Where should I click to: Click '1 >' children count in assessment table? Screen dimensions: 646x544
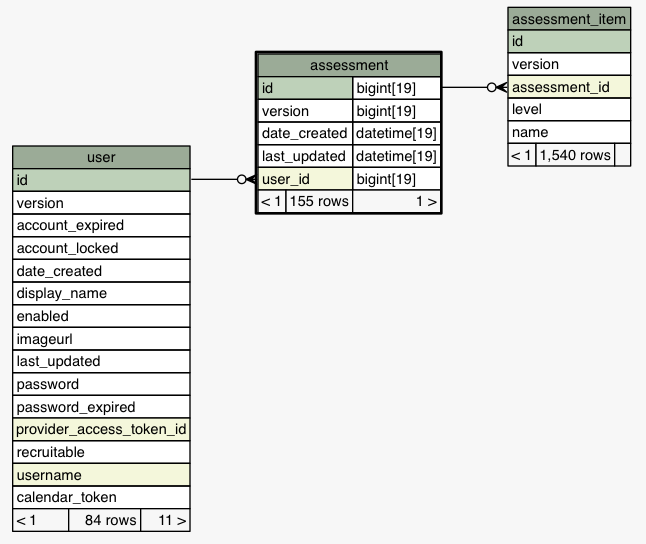pyautogui.click(x=397, y=201)
